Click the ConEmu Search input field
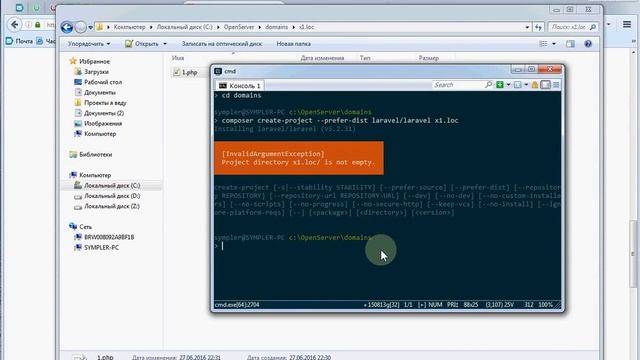 458,85
